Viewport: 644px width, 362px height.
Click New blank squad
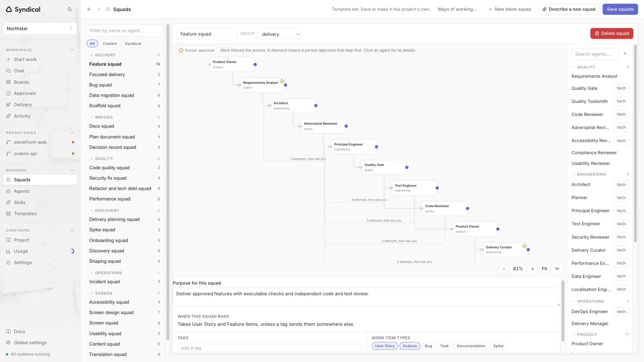coord(509,9)
